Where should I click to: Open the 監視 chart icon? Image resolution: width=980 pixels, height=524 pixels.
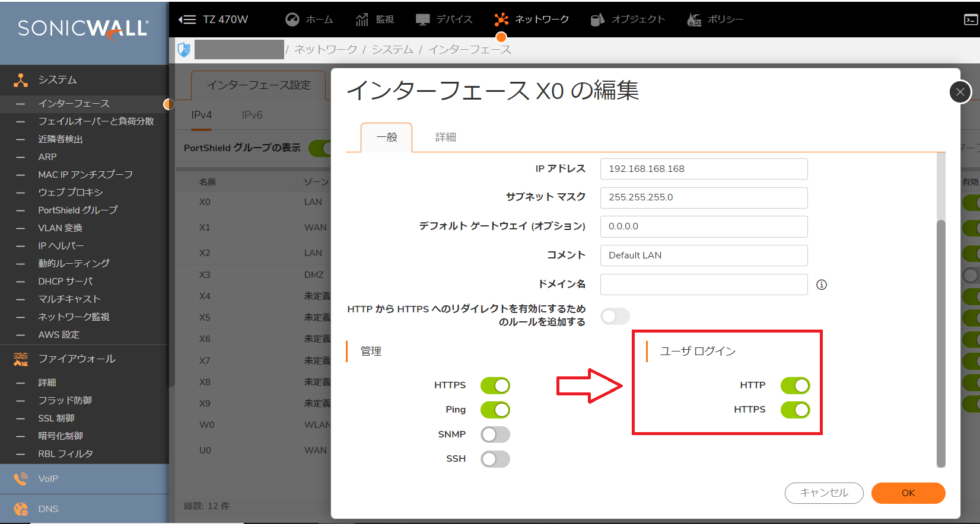[x=362, y=20]
